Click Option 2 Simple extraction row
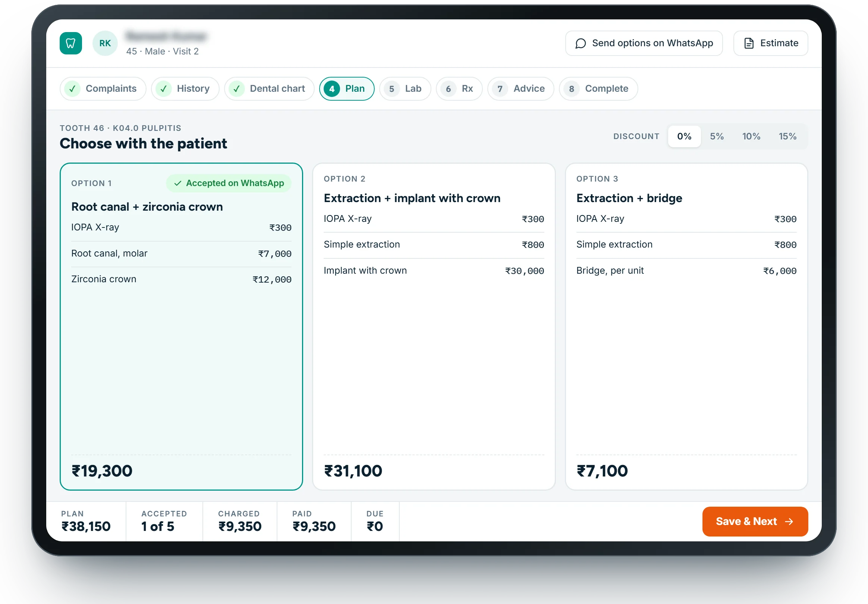The height and width of the screenshot is (604, 868). 434,245
